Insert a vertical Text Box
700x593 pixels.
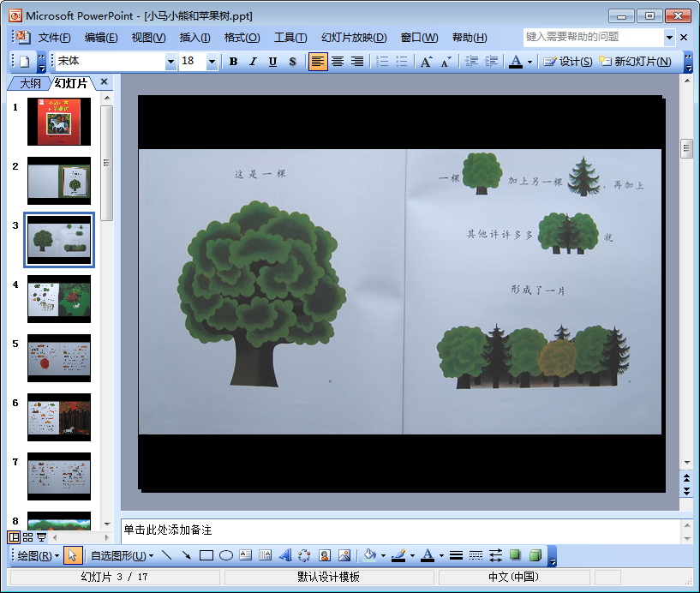click(x=266, y=555)
